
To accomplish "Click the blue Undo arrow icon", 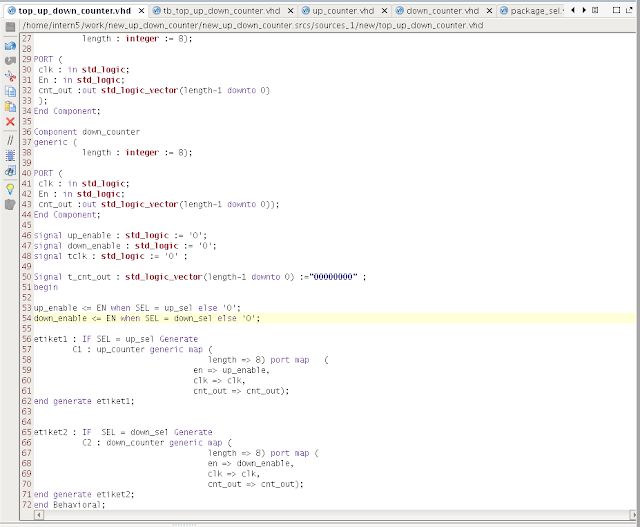I will [x=10, y=46].
